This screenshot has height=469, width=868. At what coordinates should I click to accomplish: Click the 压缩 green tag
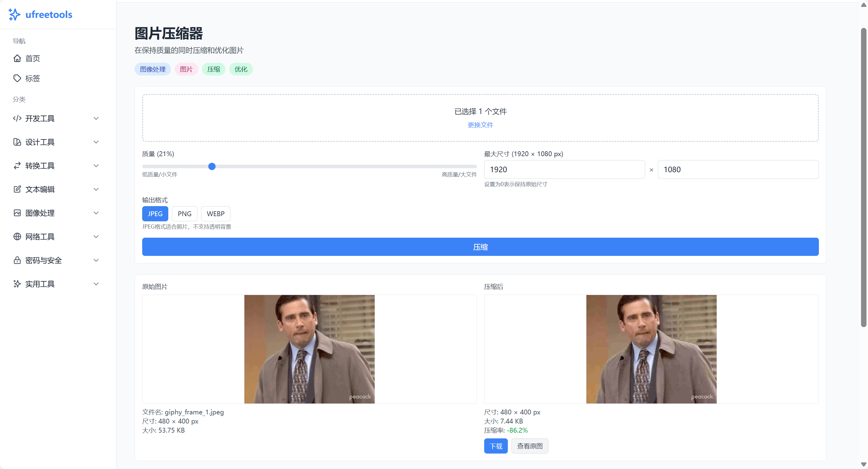tap(213, 69)
